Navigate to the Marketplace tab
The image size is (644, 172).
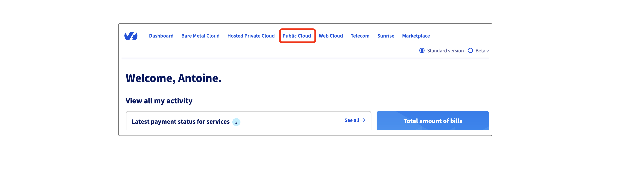point(416,36)
